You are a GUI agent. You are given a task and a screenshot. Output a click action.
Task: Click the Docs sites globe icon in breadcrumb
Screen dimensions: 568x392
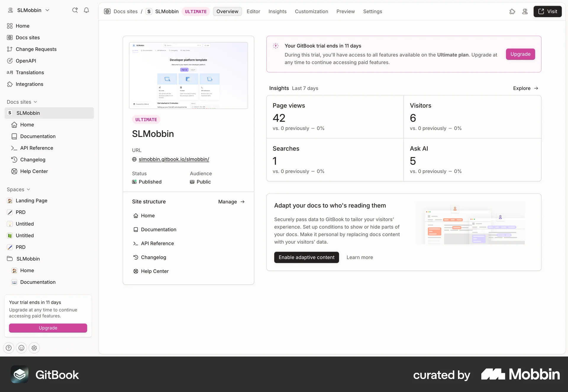click(x=107, y=12)
